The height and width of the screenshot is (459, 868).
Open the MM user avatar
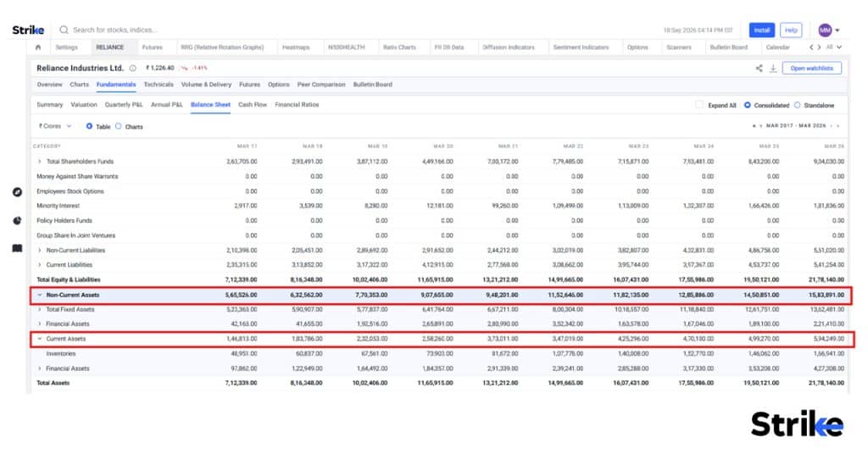point(825,30)
